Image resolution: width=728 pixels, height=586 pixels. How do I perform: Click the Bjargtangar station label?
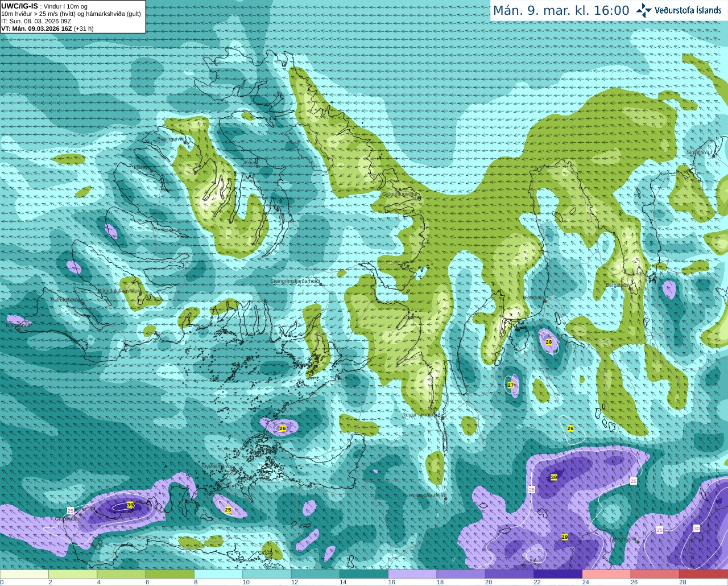[x=19, y=325]
